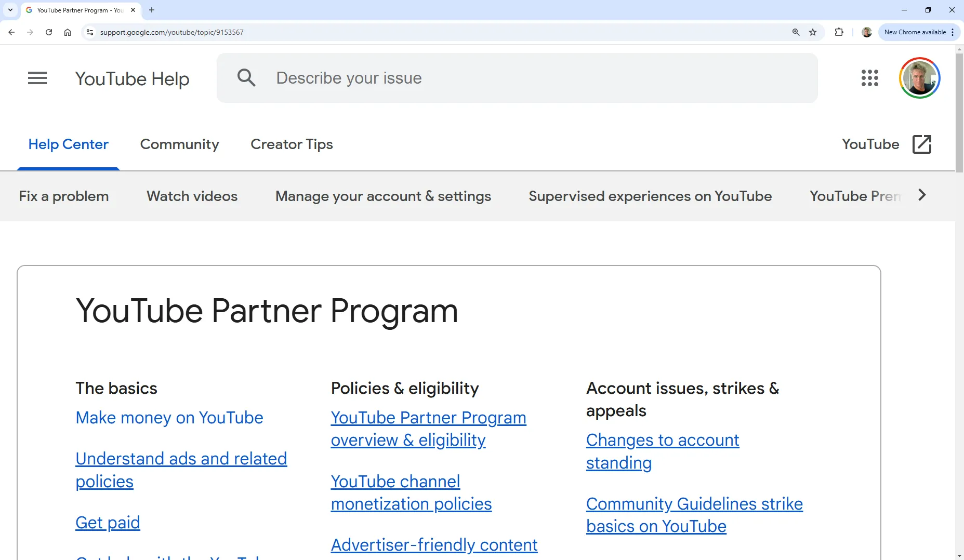Open the Chrome profile avatar in toolbar
This screenshot has height=560, width=964.
tap(866, 32)
